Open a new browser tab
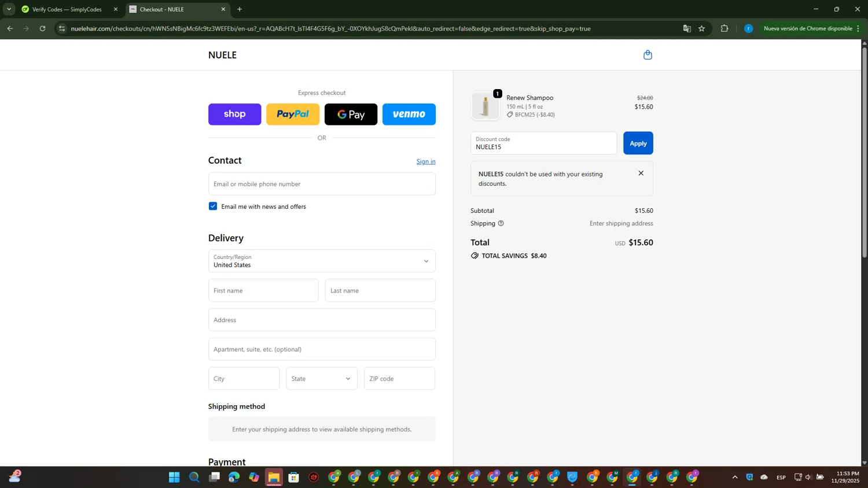This screenshot has height=488, width=868. 240,9
